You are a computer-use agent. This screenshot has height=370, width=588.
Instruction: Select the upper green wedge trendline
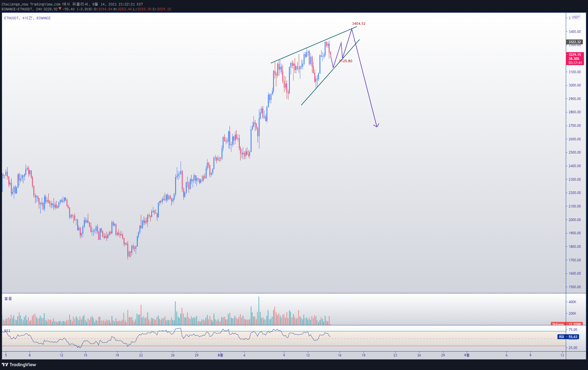click(314, 45)
